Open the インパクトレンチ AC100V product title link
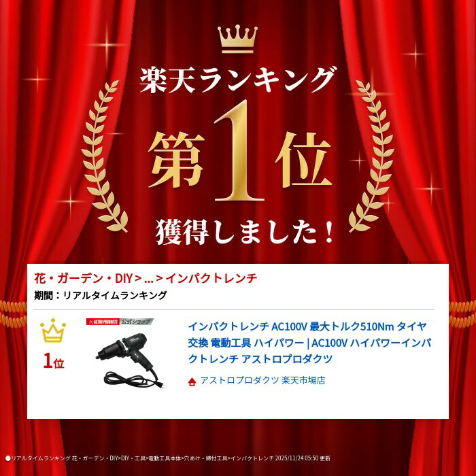 pyautogui.click(x=309, y=343)
